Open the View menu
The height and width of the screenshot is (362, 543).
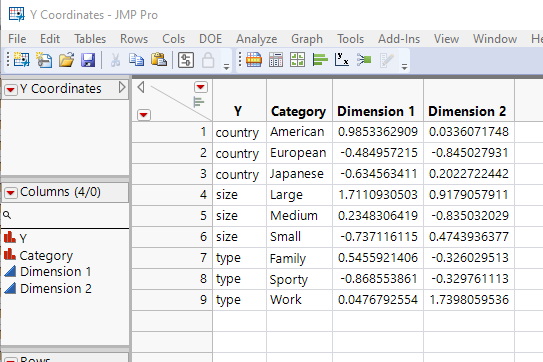click(x=446, y=39)
